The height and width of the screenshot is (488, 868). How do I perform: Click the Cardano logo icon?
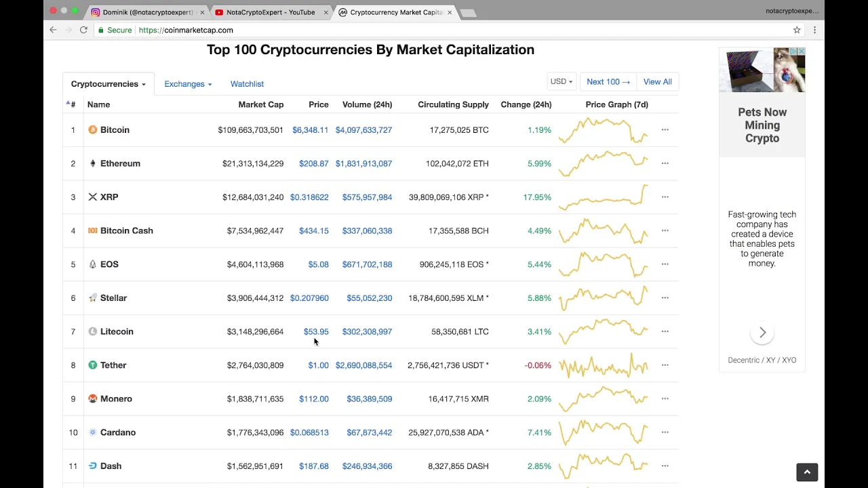93,432
